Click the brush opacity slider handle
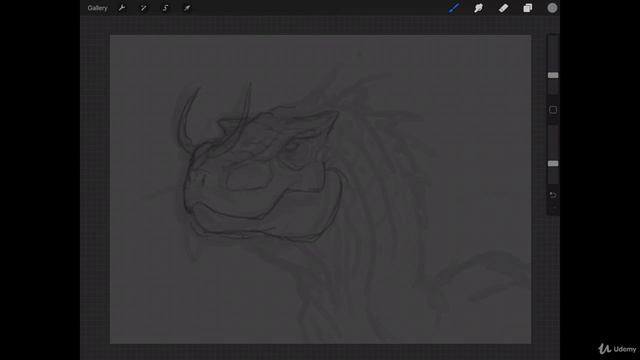The image size is (640, 360). pyautogui.click(x=553, y=163)
